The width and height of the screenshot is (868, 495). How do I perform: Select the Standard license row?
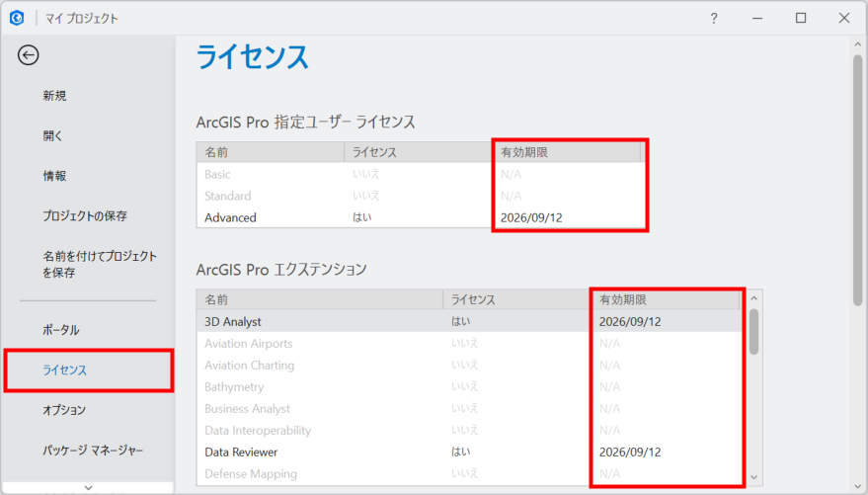pyautogui.click(x=421, y=196)
